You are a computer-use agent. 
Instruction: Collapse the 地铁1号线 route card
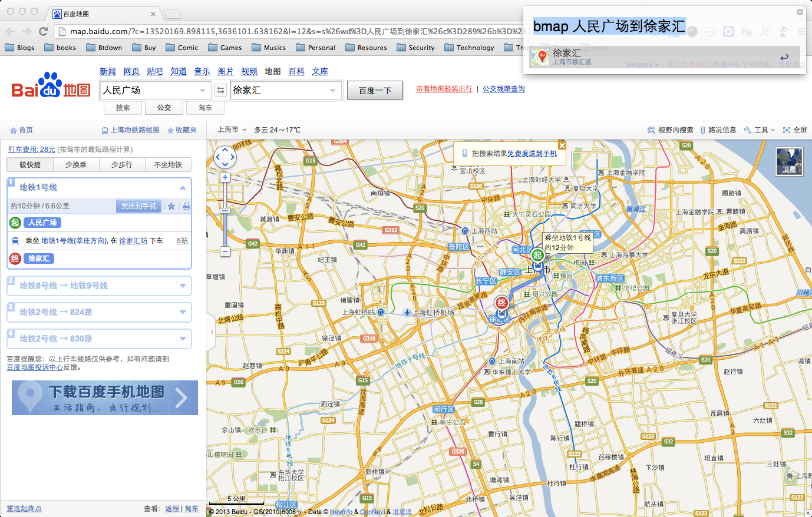pos(183,187)
